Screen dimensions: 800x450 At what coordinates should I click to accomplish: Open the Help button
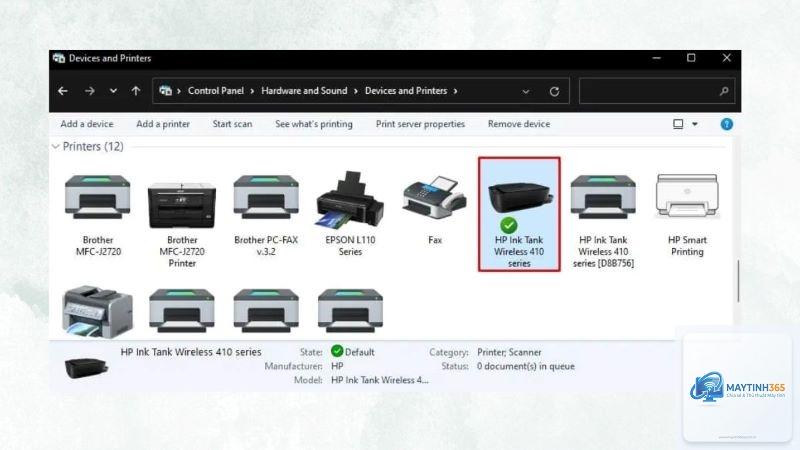(727, 124)
